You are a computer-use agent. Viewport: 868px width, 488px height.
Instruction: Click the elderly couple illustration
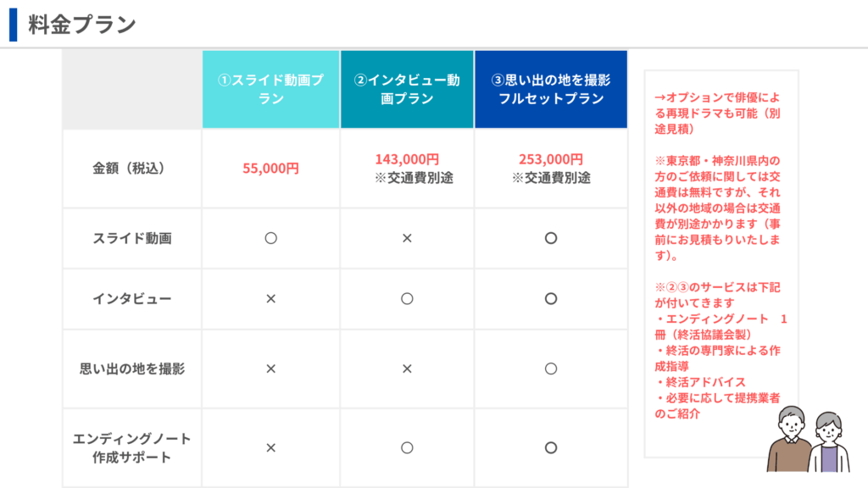pos(806,440)
